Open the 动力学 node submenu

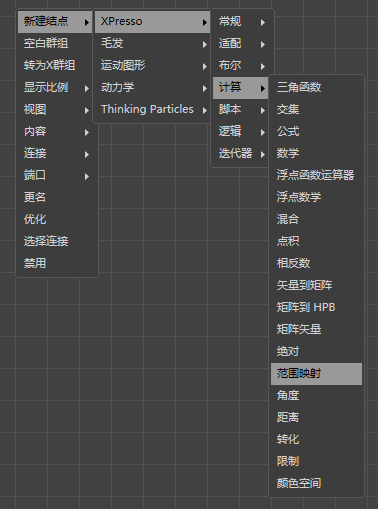click(153, 87)
